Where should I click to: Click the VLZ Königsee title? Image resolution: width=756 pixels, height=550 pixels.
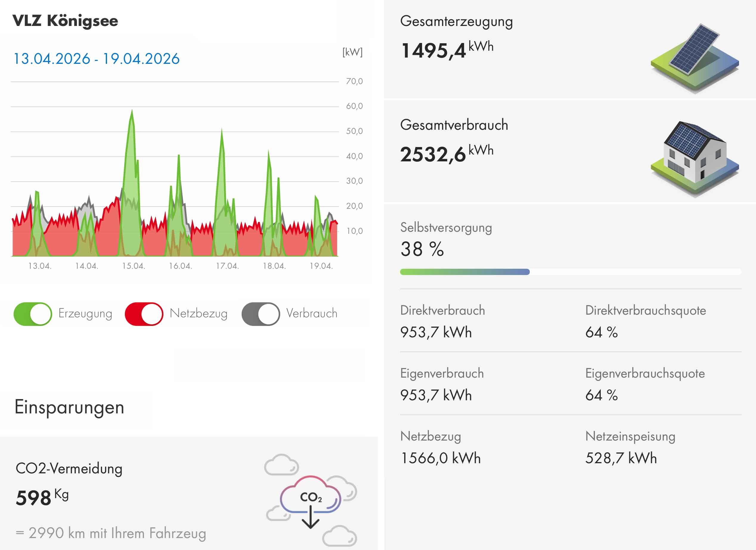(x=65, y=21)
